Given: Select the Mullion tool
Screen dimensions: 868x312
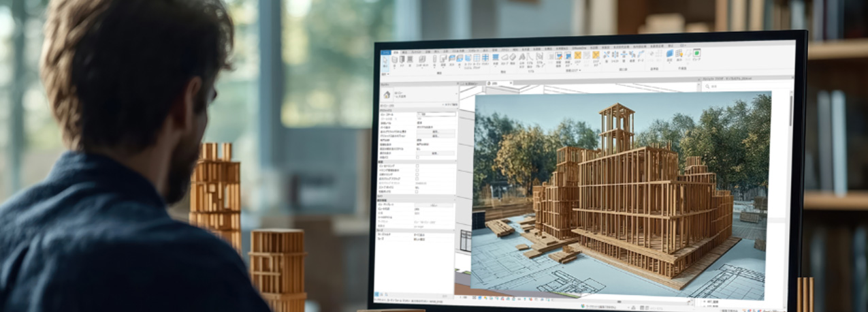Looking at the screenshot, I should [x=485, y=60].
